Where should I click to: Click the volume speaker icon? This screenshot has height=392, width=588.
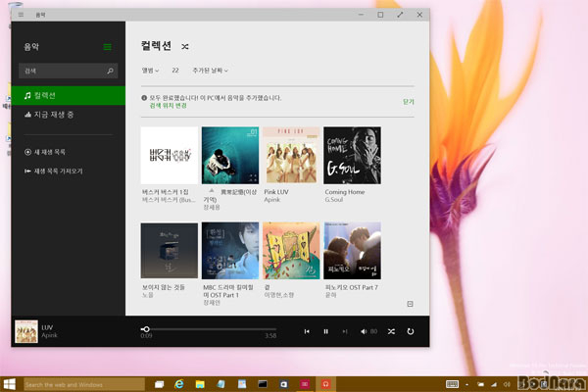point(364,331)
